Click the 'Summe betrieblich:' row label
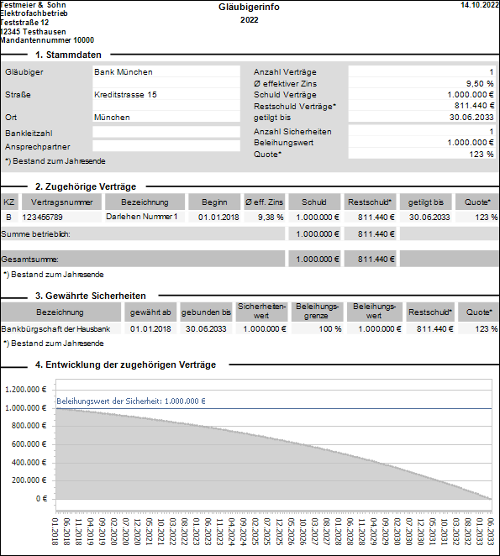This screenshot has height=556, width=500. 36,234
